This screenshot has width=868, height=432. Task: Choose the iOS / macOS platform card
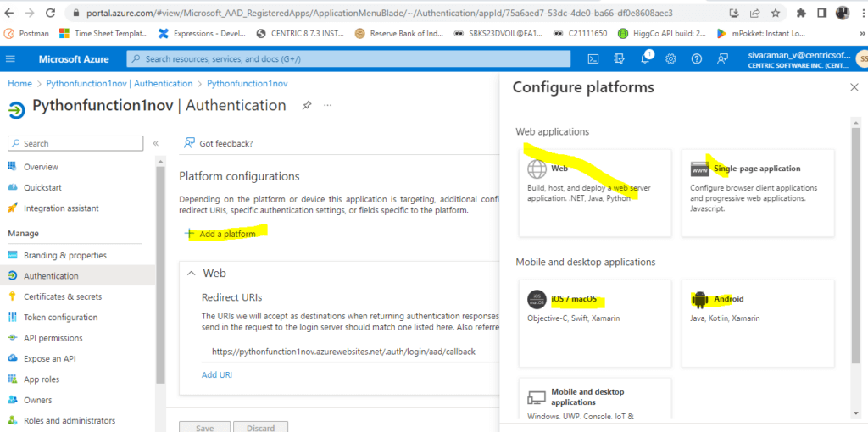[x=595, y=324]
